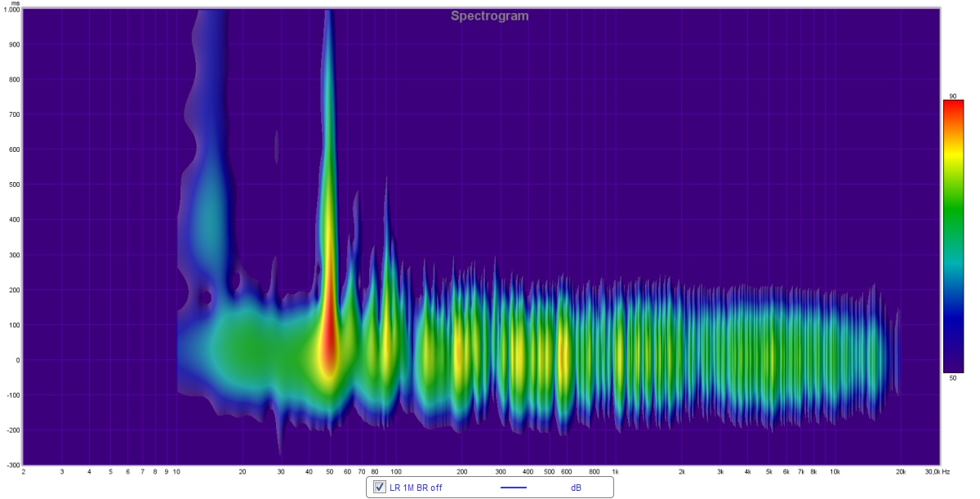The height and width of the screenshot is (499, 980).
Task: Click the dB label in the legend
Action: point(576,488)
